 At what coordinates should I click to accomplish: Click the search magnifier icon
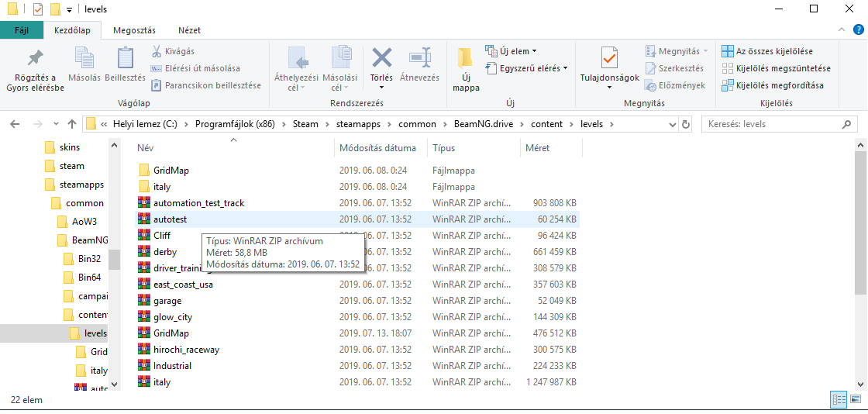click(846, 124)
